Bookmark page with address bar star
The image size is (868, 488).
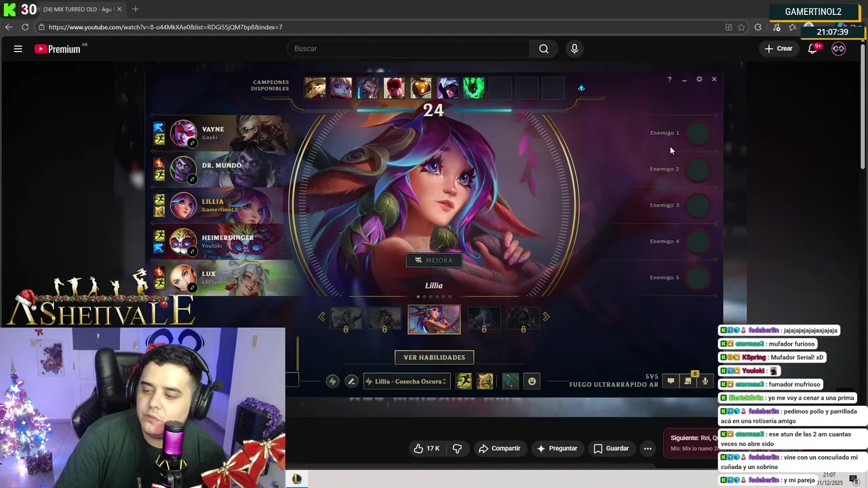(741, 27)
